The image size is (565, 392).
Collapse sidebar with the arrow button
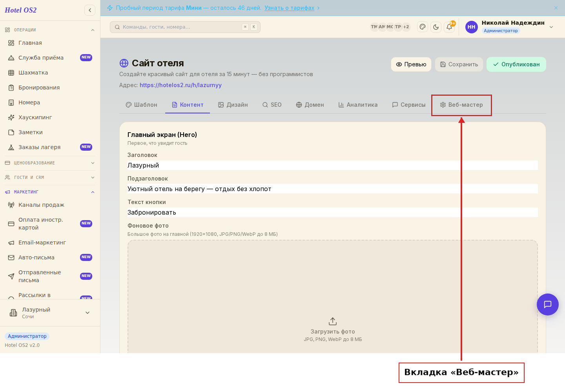(90, 10)
